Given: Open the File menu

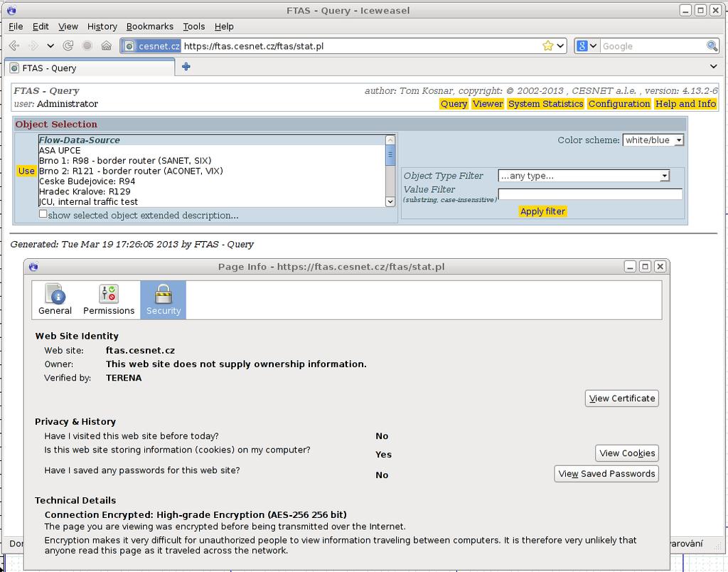Looking at the screenshot, I should [x=16, y=26].
